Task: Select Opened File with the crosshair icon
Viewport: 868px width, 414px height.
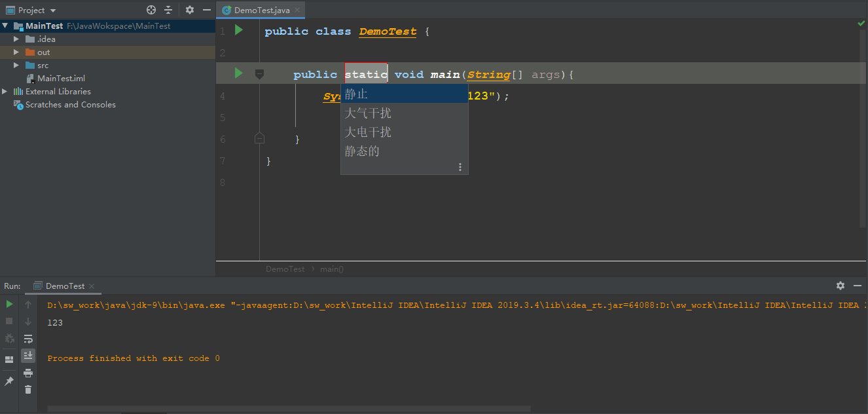Action: click(151, 9)
